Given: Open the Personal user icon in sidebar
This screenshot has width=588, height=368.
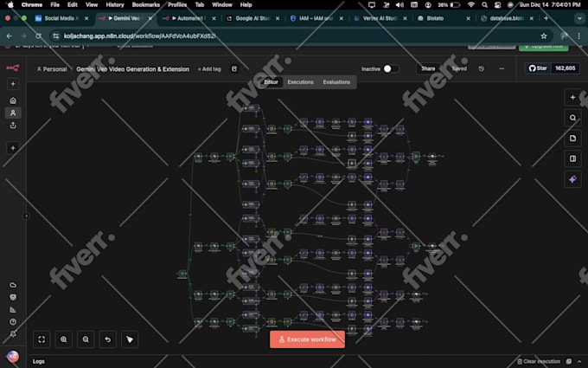Looking at the screenshot, I should tap(13, 113).
